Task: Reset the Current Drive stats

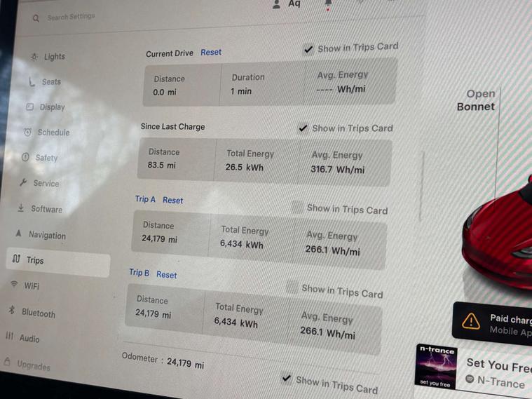Action: tap(211, 53)
